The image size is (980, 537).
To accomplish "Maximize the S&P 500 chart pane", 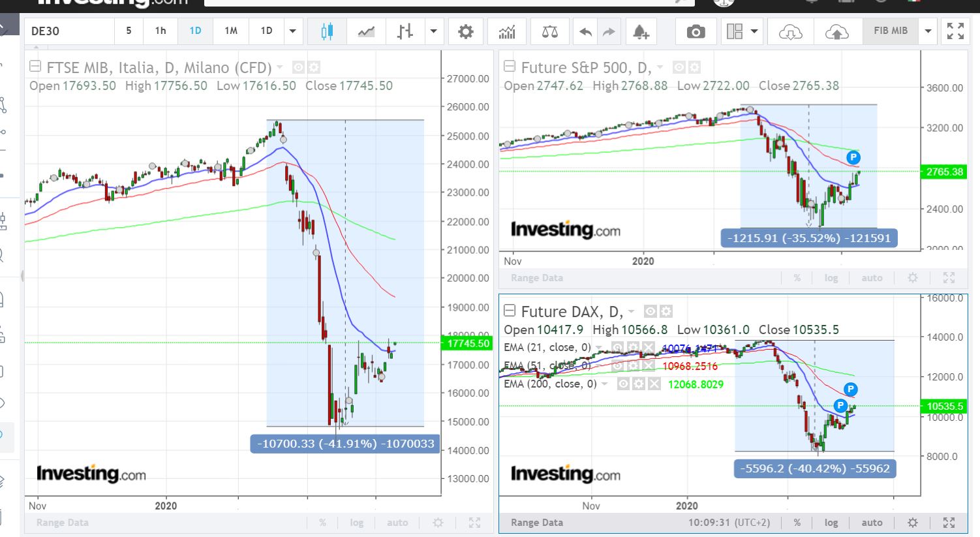I will (x=949, y=278).
